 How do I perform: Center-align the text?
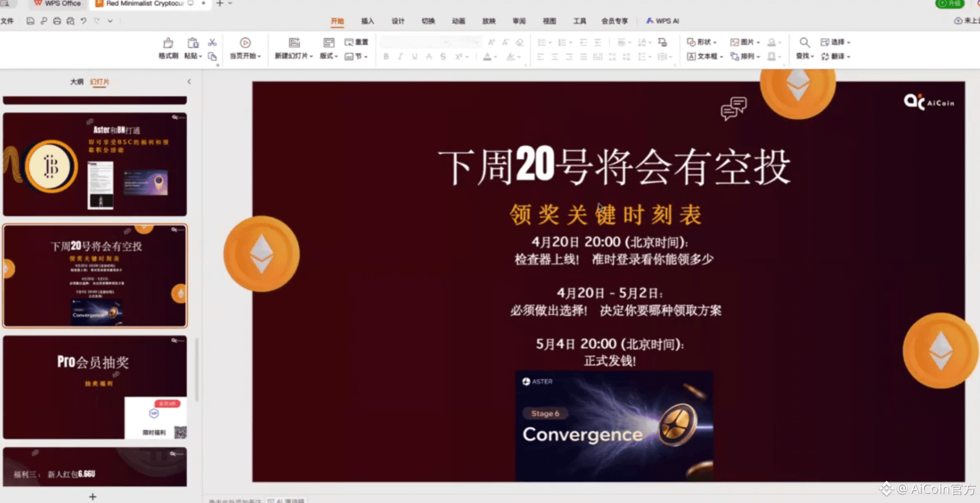pyautogui.click(x=554, y=56)
